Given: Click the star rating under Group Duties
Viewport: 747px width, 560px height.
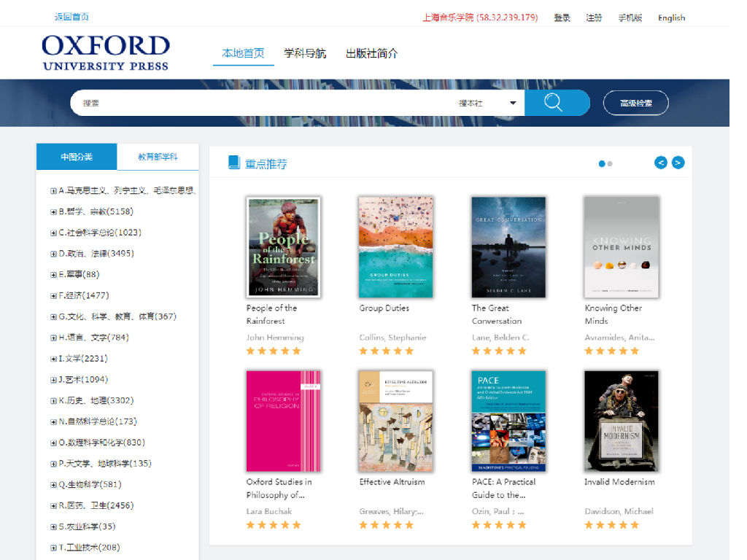Looking at the screenshot, I should tap(387, 351).
